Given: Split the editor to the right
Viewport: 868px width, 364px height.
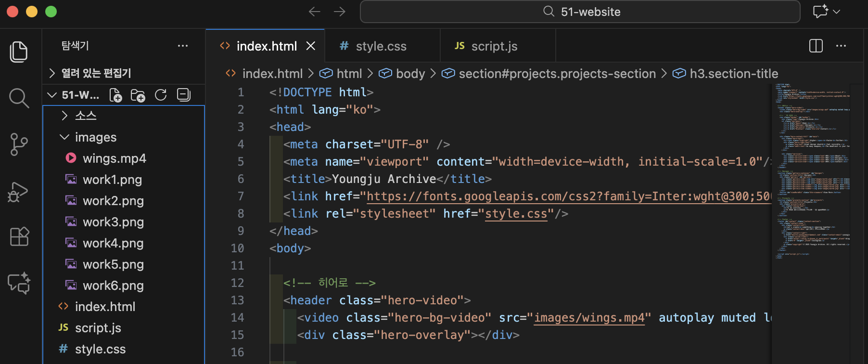Looking at the screenshot, I should [x=816, y=46].
